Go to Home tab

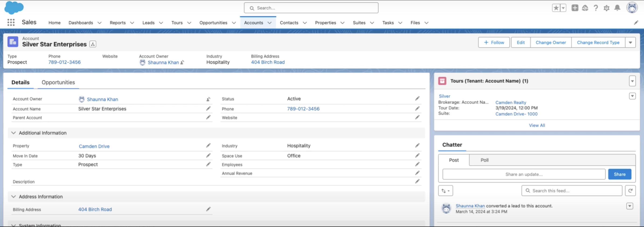pos(55,23)
